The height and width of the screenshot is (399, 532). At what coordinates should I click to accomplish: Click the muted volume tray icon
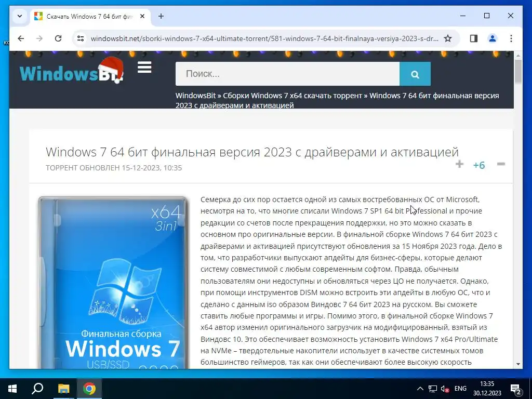point(445,389)
